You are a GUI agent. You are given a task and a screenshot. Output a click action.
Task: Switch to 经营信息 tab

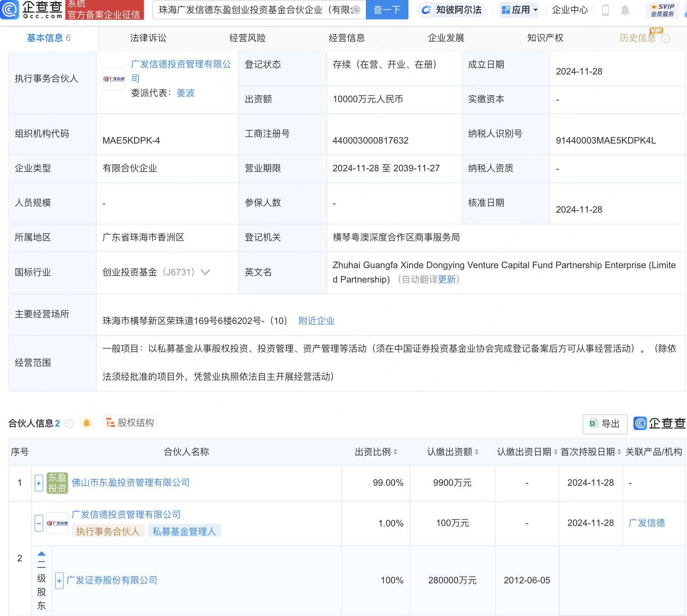pyautogui.click(x=347, y=38)
